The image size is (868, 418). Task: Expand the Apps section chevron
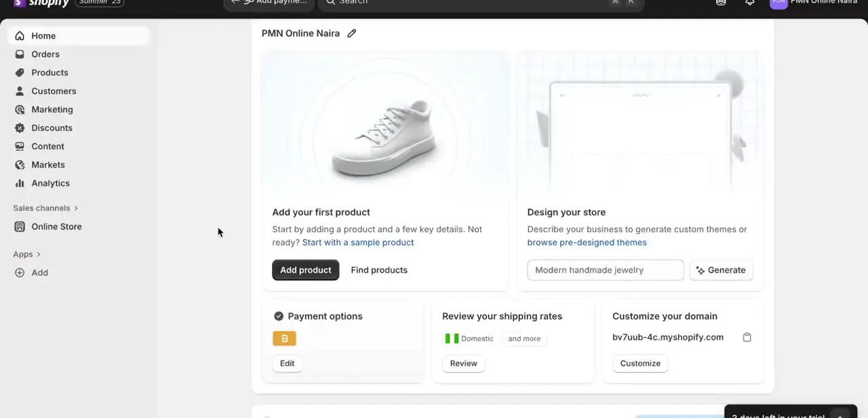[x=39, y=254]
